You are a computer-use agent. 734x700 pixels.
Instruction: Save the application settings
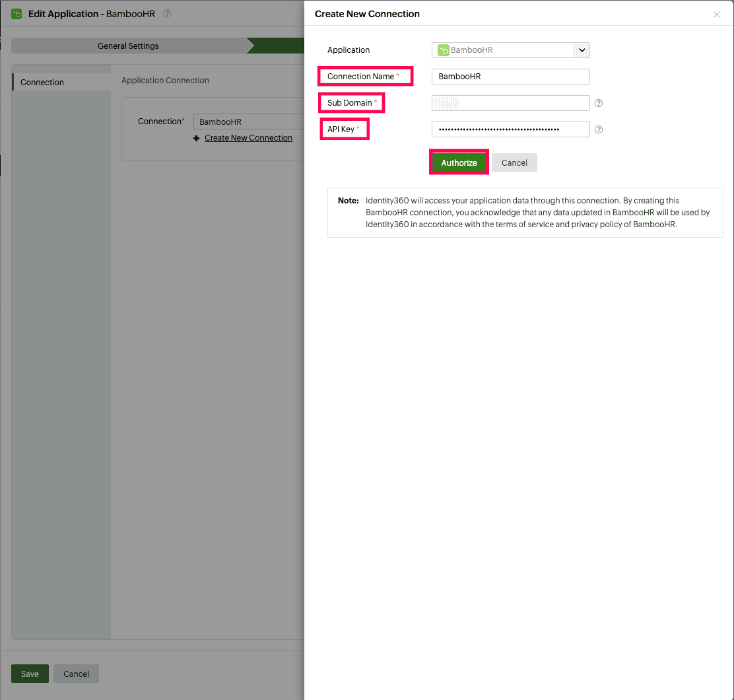pos(30,674)
